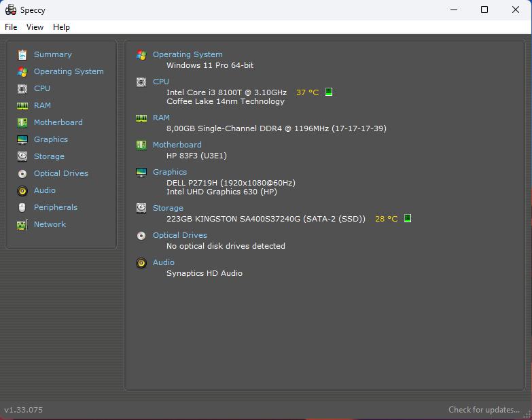Click the Peripherals mouse icon in sidebar
This screenshot has height=420, width=532.
point(22,207)
